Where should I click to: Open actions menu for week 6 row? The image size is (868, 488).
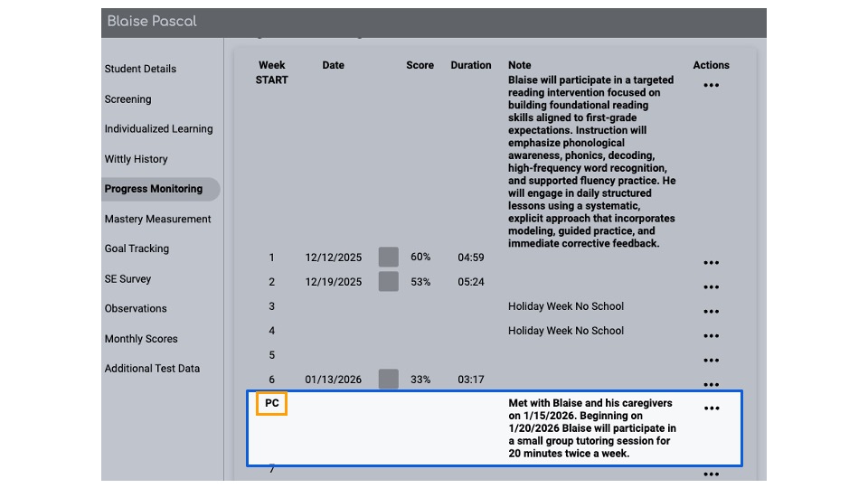(711, 384)
